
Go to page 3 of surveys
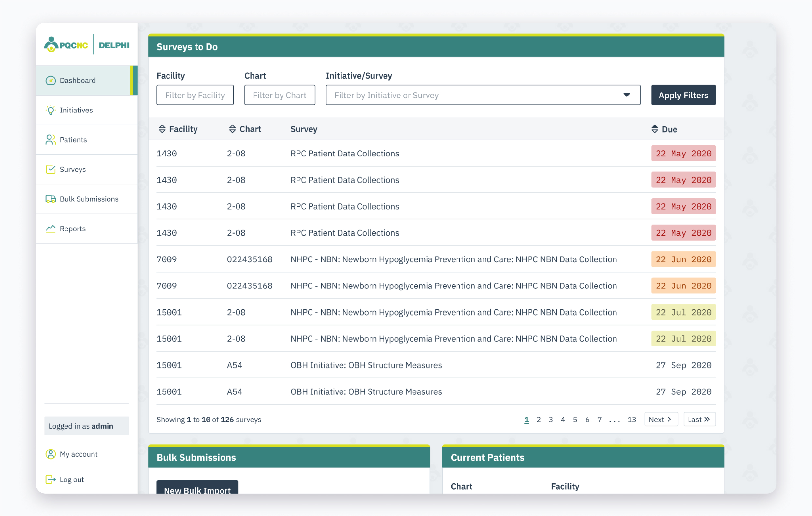(551, 419)
